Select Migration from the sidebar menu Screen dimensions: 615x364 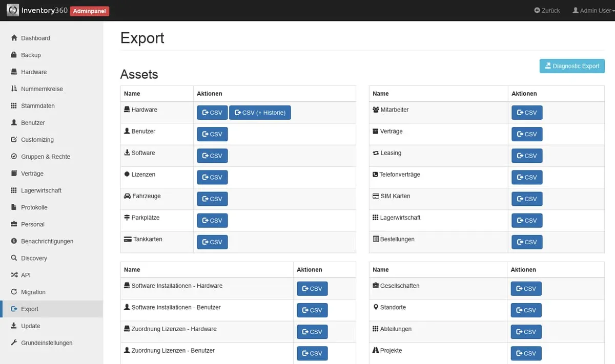[33, 292]
